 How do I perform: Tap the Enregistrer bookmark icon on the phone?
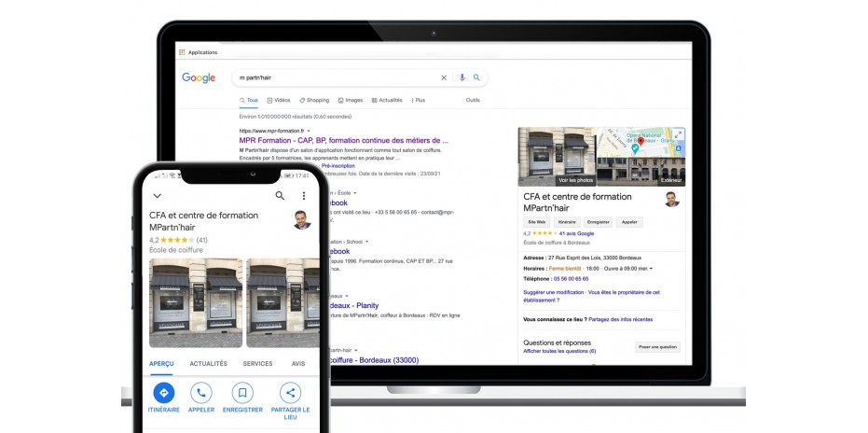coord(242,393)
